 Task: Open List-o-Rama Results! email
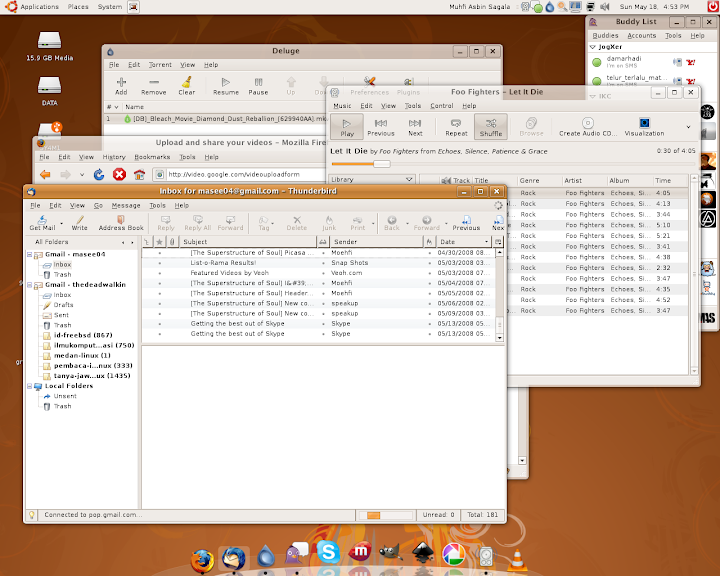[319, 263]
